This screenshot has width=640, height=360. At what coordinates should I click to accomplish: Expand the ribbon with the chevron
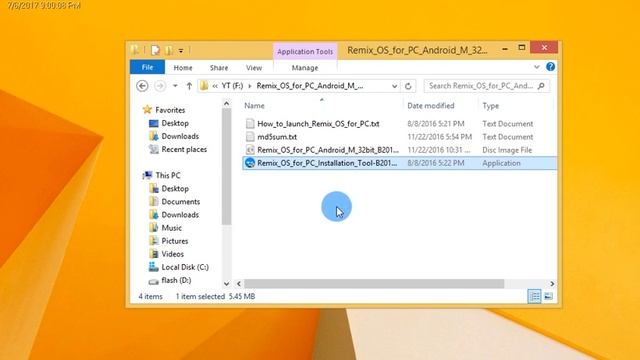point(537,67)
